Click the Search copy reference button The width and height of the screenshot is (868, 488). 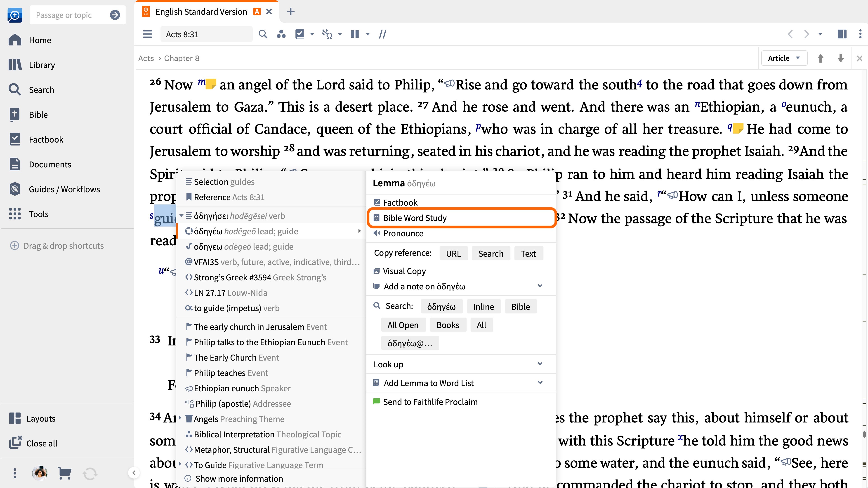coord(491,253)
